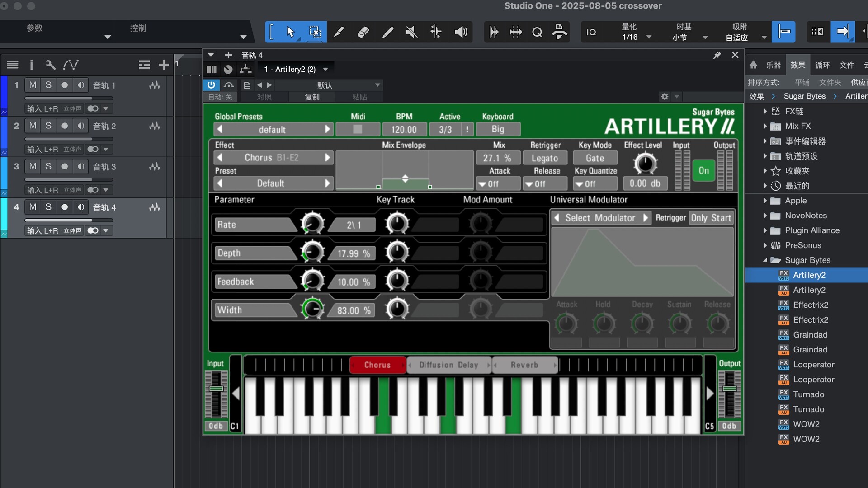Toggle monitor on 音轨 4
Image resolution: width=868 pixels, height=488 pixels.
[80, 207]
